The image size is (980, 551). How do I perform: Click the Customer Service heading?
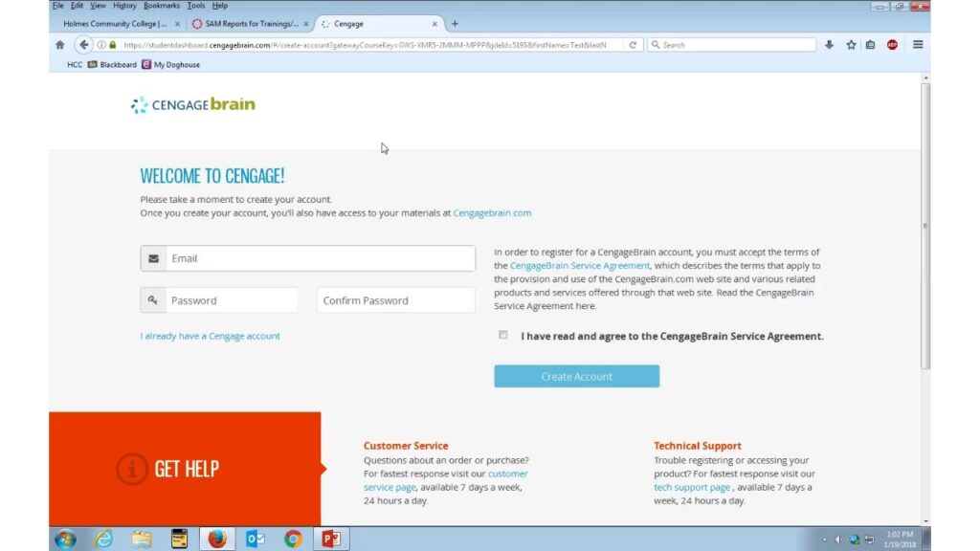tap(406, 446)
